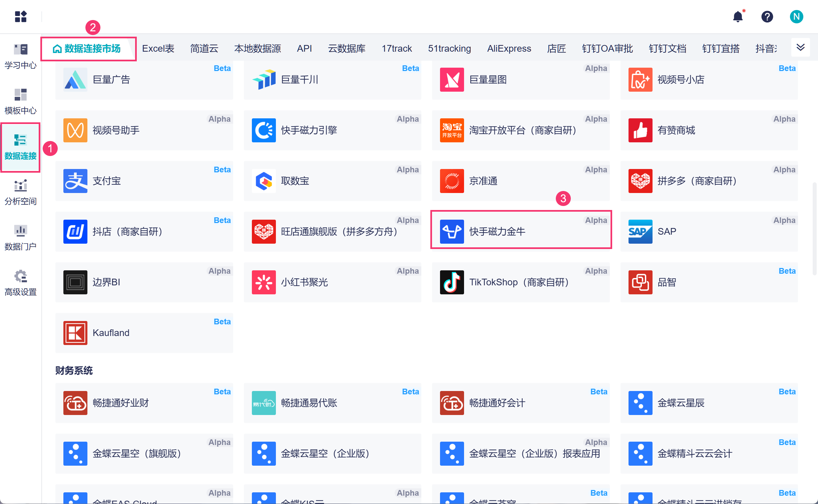
Task: Click the 巨量广告 connector icon
Action: coord(75,80)
